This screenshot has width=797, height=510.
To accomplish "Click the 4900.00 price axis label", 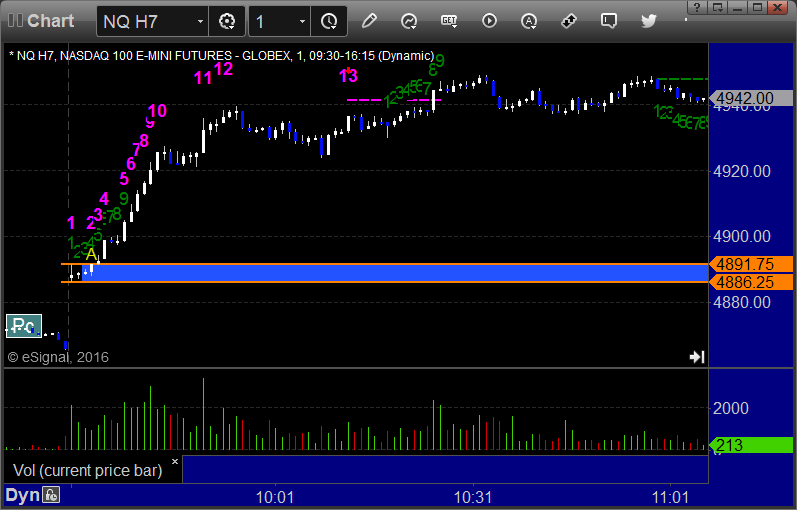I will point(742,236).
